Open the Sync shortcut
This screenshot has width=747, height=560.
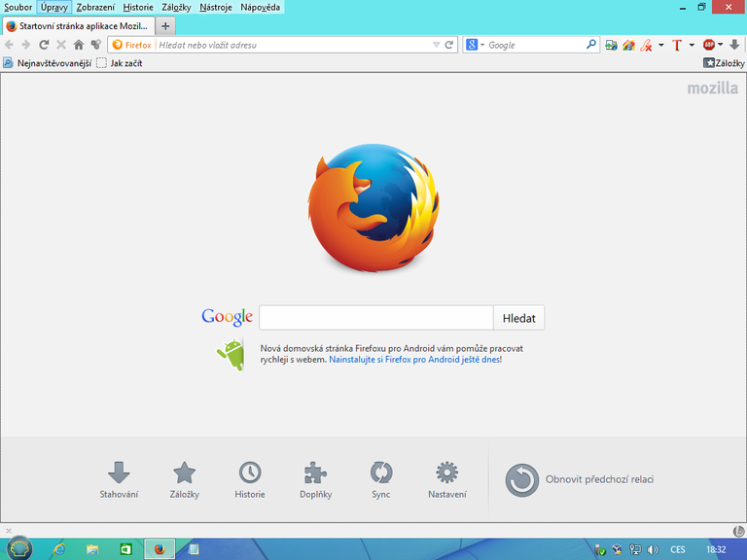pos(381,479)
